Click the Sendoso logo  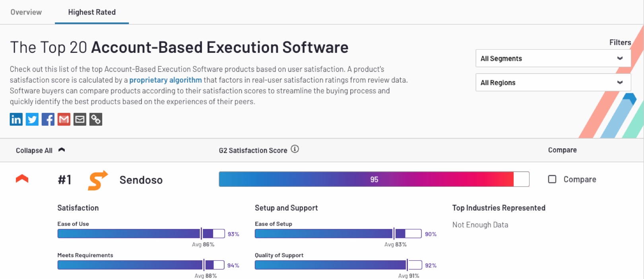[x=97, y=180]
